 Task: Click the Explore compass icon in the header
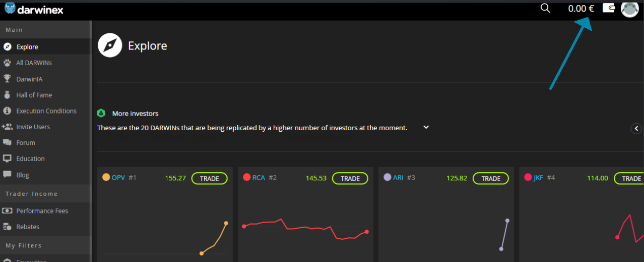coord(110,46)
